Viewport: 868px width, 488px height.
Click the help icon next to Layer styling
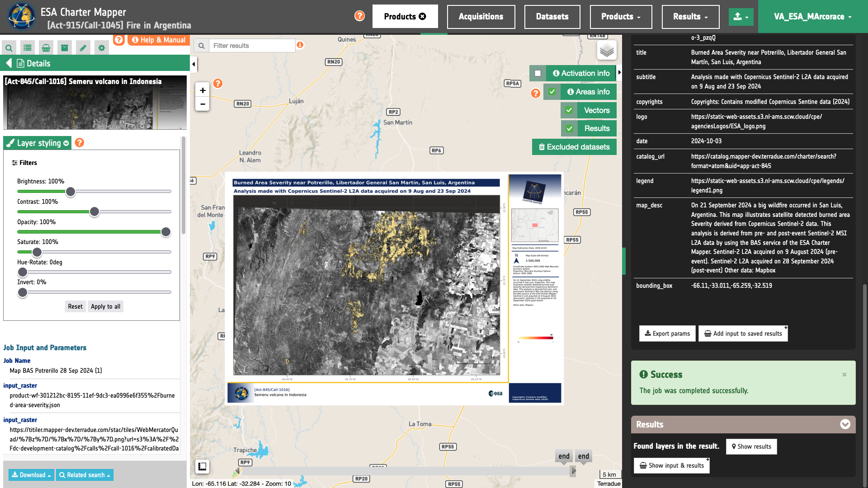pos(80,143)
